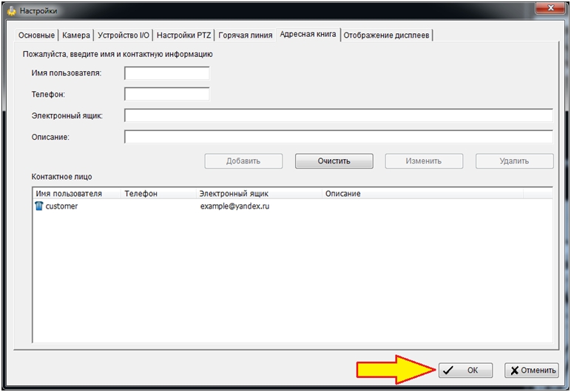Click the customer contact icon in list
571x392 pixels.
pyautogui.click(x=38, y=206)
